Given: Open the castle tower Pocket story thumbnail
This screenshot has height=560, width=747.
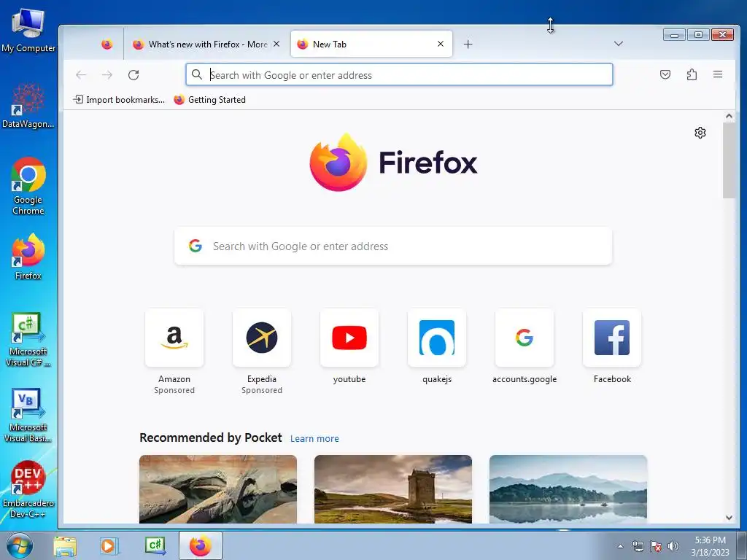Looking at the screenshot, I should click(x=393, y=489).
